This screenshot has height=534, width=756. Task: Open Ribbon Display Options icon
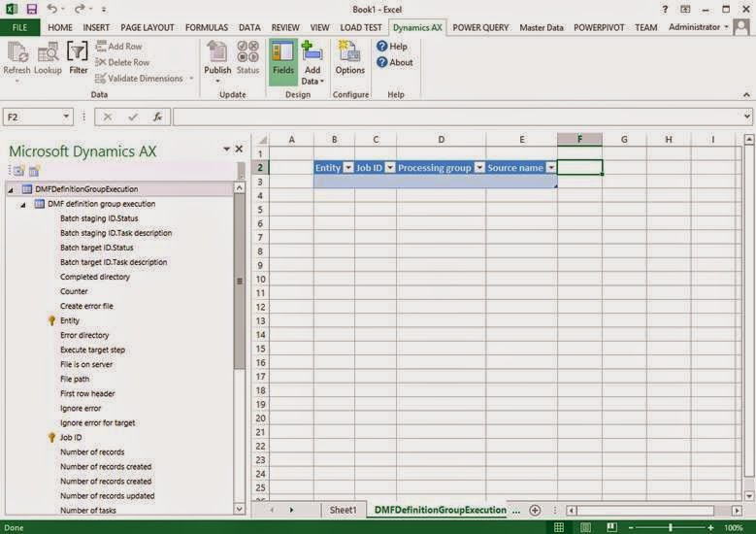pos(685,9)
